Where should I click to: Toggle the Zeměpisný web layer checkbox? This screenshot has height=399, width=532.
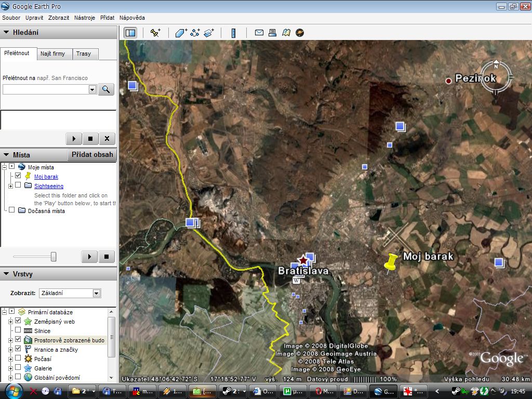18,321
